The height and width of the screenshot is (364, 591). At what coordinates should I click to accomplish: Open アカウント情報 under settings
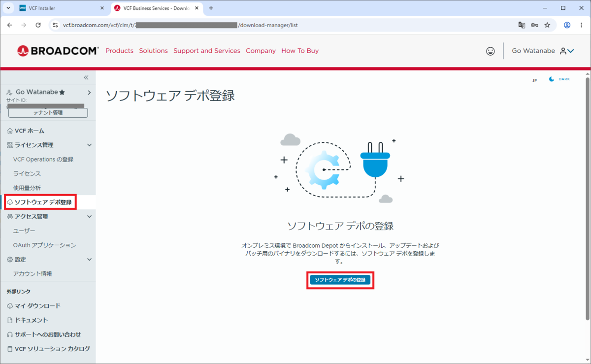click(x=33, y=274)
